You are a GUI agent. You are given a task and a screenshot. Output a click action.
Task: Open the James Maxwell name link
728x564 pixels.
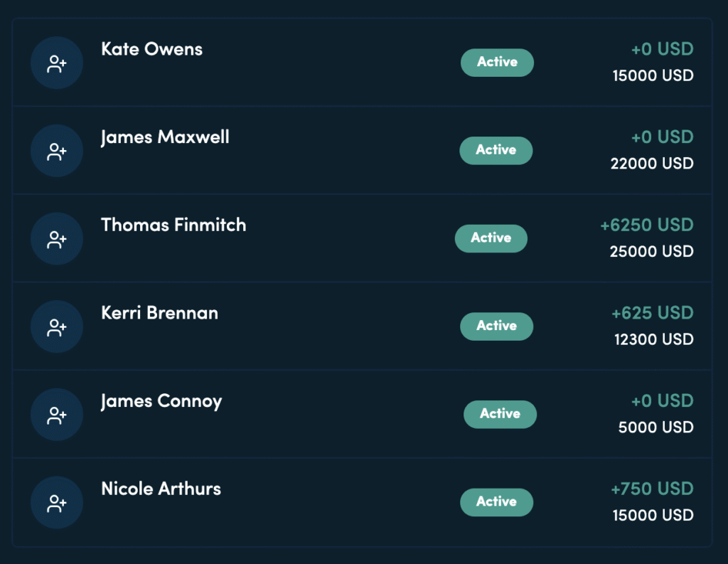[x=165, y=137]
